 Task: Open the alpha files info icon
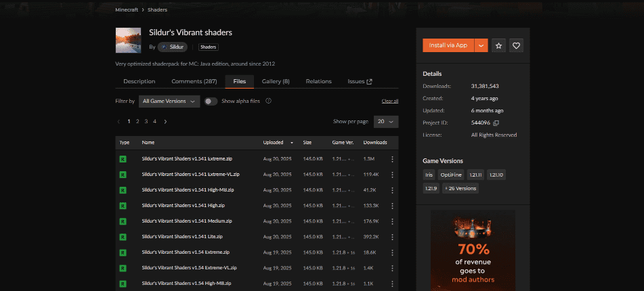click(x=269, y=101)
